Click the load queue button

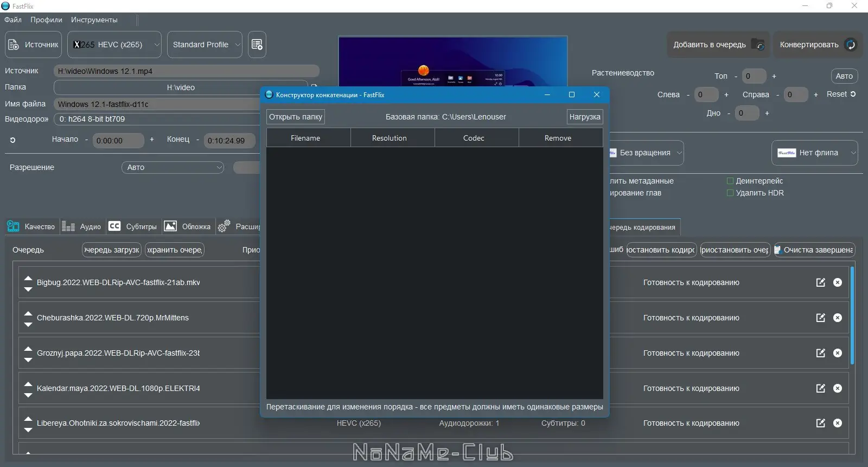click(x=112, y=250)
